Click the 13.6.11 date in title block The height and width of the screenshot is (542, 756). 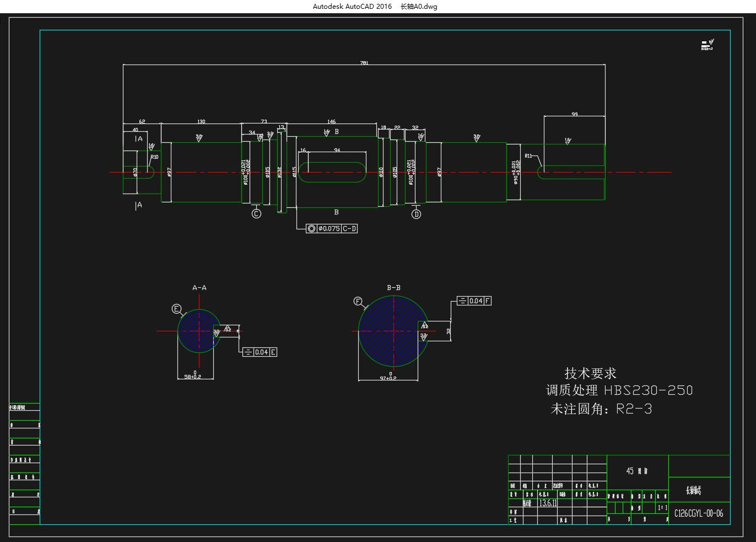click(x=548, y=503)
